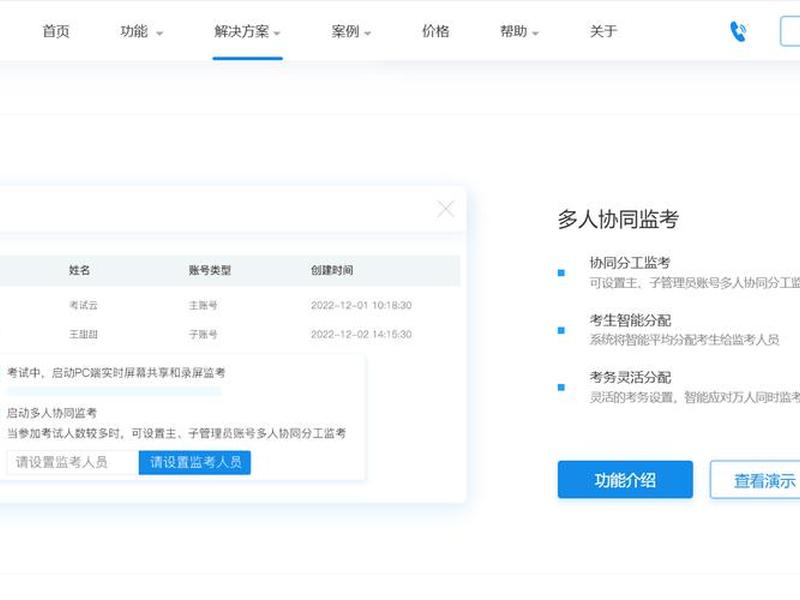Click the 协同分工监考 feature title
The width and height of the screenshot is (800, 600).
point(630,263)
